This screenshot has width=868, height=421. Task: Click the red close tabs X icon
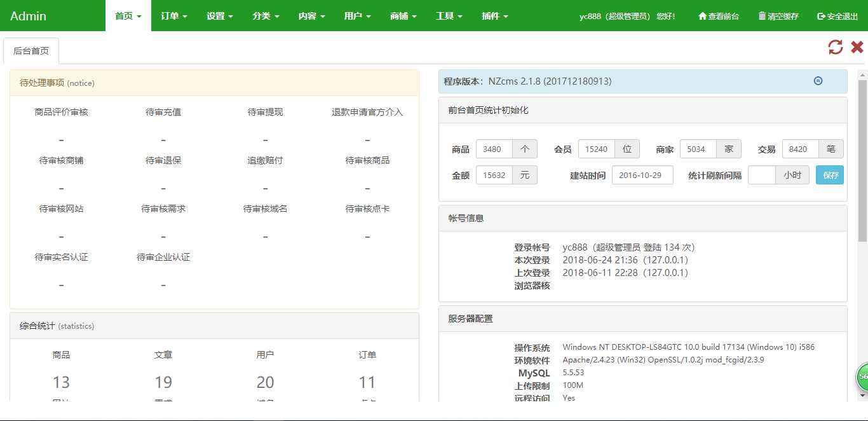[857, 47]
